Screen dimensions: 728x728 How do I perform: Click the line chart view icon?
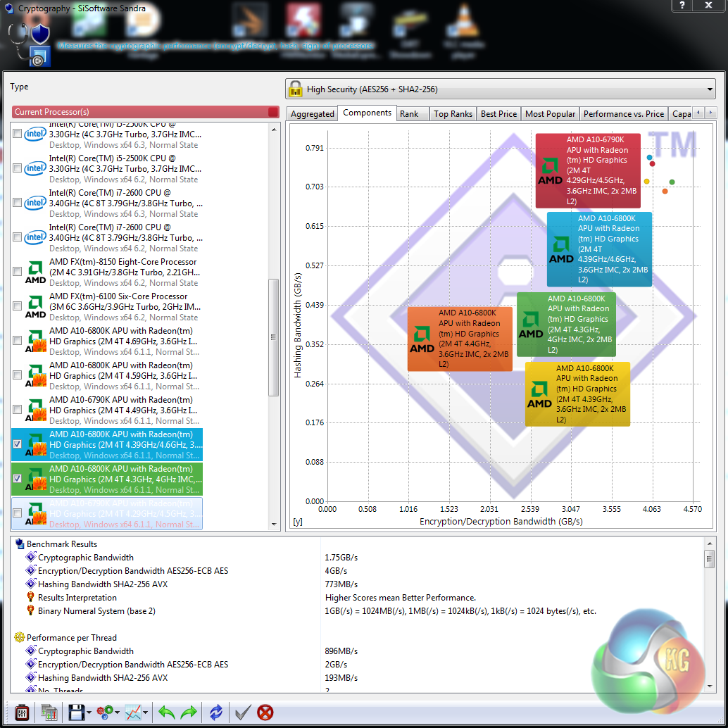(133, 713)
